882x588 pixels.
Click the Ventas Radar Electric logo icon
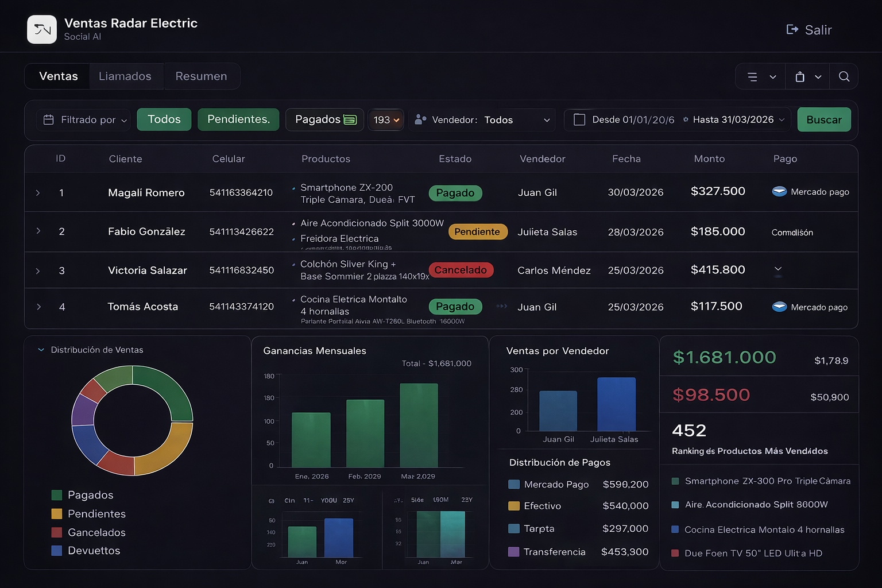click(x=42, y=29)
